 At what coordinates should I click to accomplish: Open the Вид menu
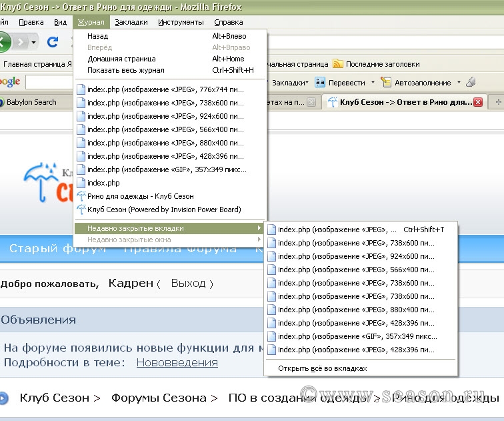point(60,22)
